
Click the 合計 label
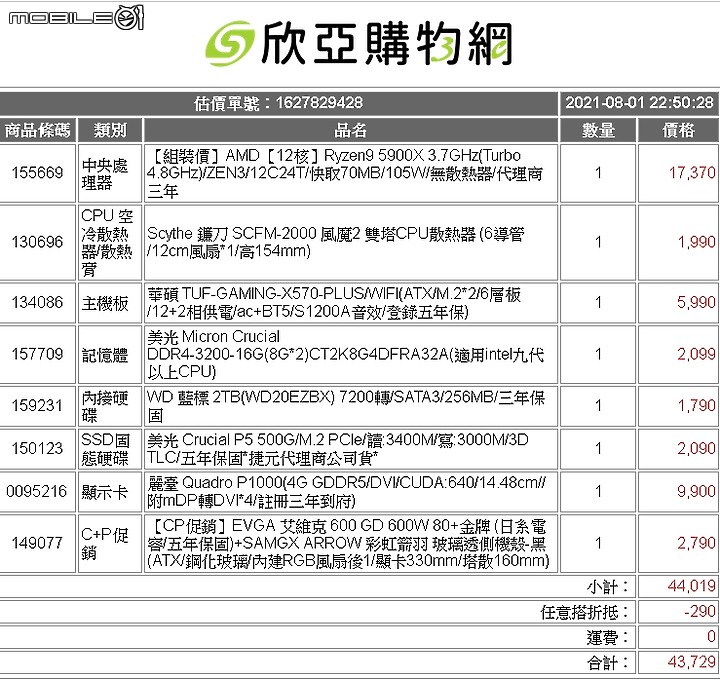607,663
